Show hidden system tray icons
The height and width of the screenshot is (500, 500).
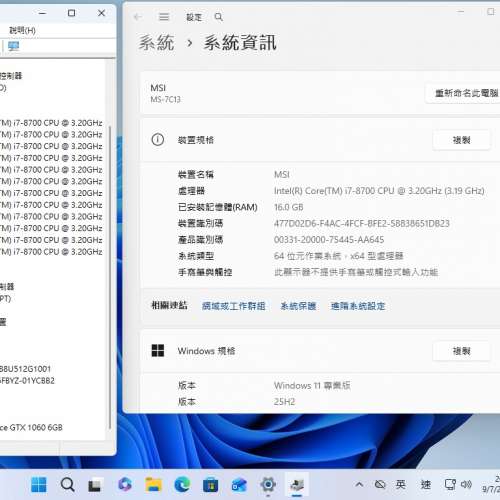pos(359,484)
